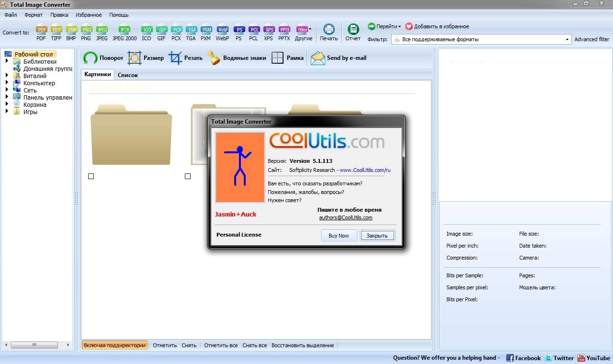Open Водяные знаки watermark tool
Image resolution: width=613 pixels, height=364 pixels.
[x=237, y=58]
